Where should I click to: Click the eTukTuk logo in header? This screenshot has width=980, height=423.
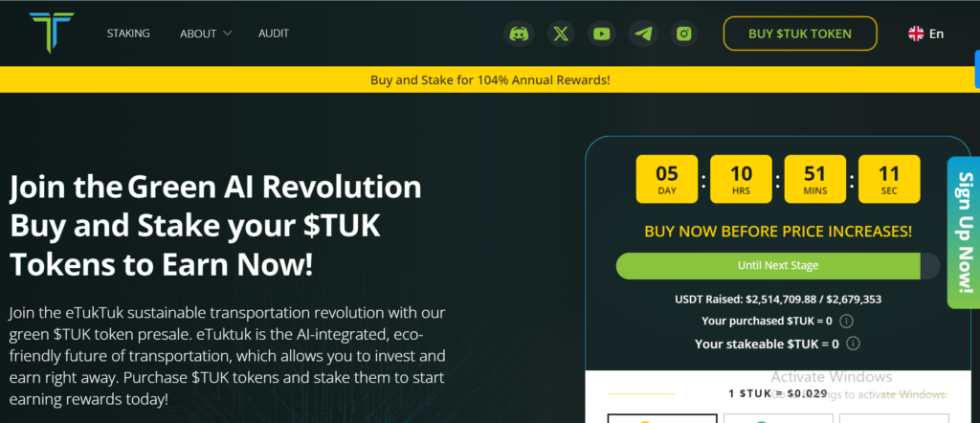pyautogui.click(x=52, y=33)
